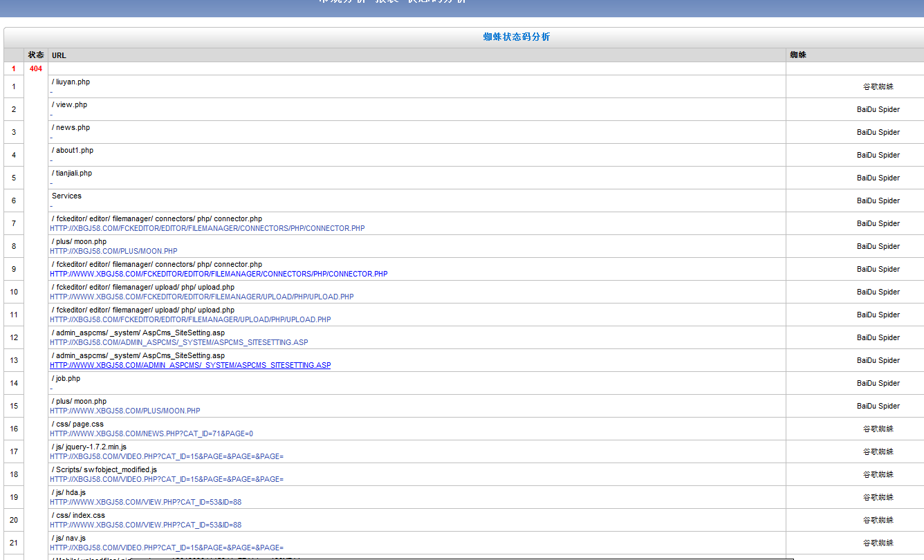This screenshot has height=560, width=924.
Task: Click the 状态 column header
Action: (x=36, y=55)
